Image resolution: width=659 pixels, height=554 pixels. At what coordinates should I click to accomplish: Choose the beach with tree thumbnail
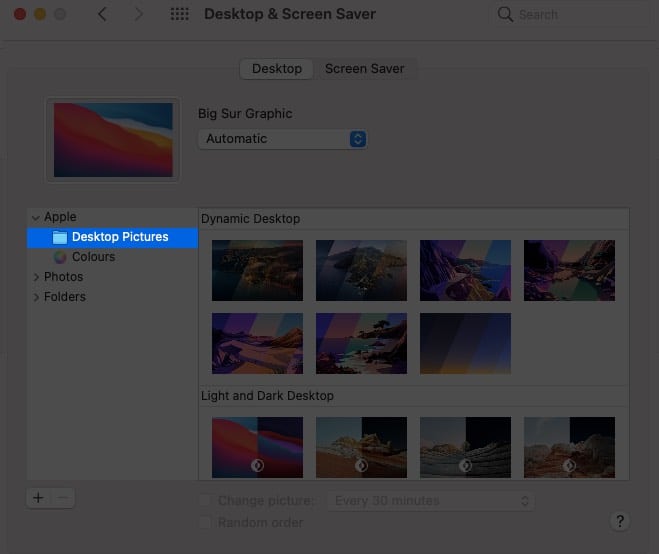click(361, 343)
